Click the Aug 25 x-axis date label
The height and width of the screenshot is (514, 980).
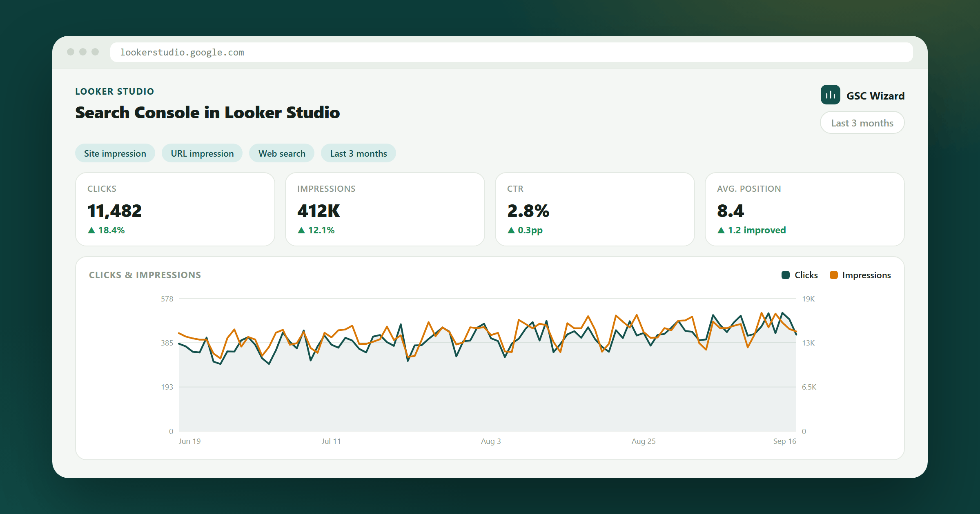(x=644, y=441)
